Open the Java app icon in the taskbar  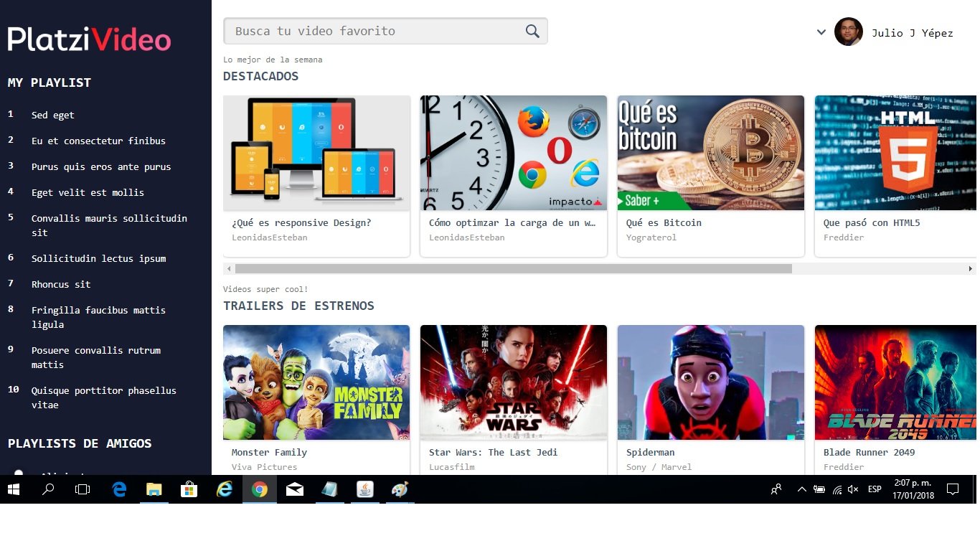(x=365, y=489)
